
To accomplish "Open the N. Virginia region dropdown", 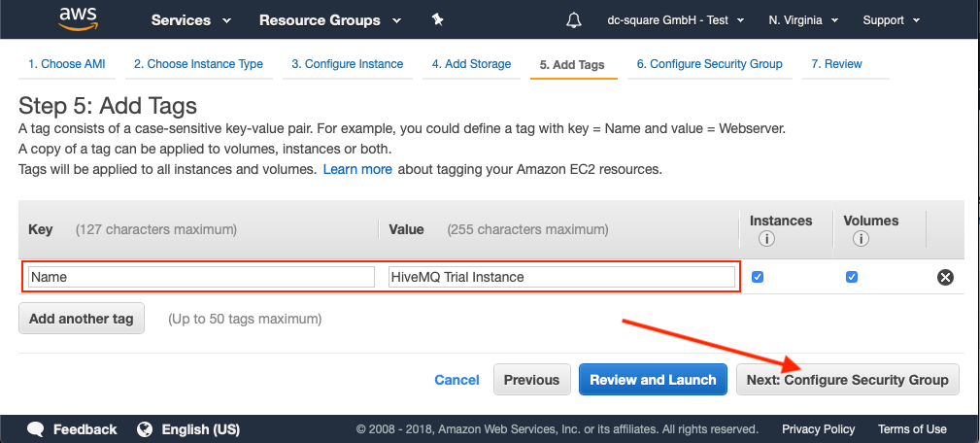I will click(x=803, y=20).
